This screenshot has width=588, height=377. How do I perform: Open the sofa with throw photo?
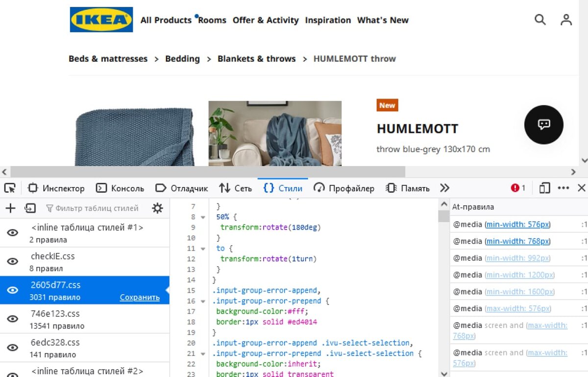pos(275,133)
